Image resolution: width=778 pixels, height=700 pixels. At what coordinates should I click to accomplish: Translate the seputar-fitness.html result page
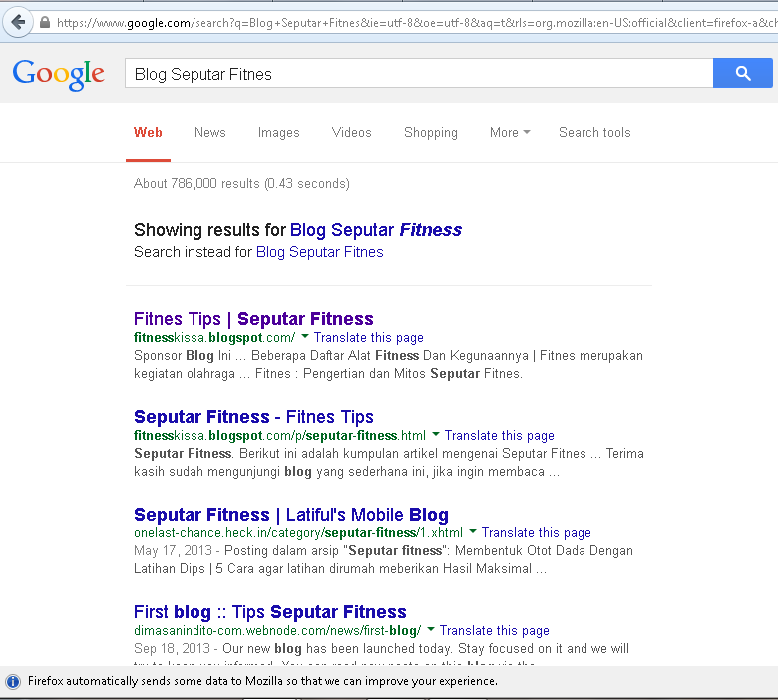point(499,436)
